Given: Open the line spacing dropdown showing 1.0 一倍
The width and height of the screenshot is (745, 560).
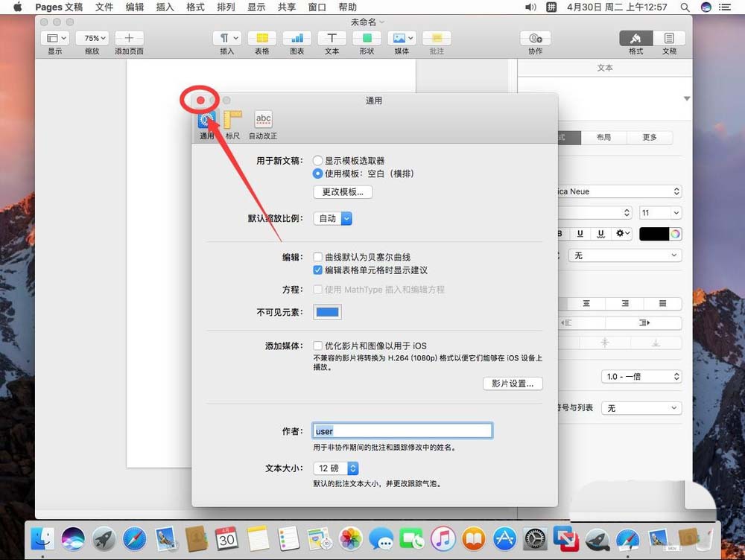Looking at the screenshot, I should [x=641, y=376].
